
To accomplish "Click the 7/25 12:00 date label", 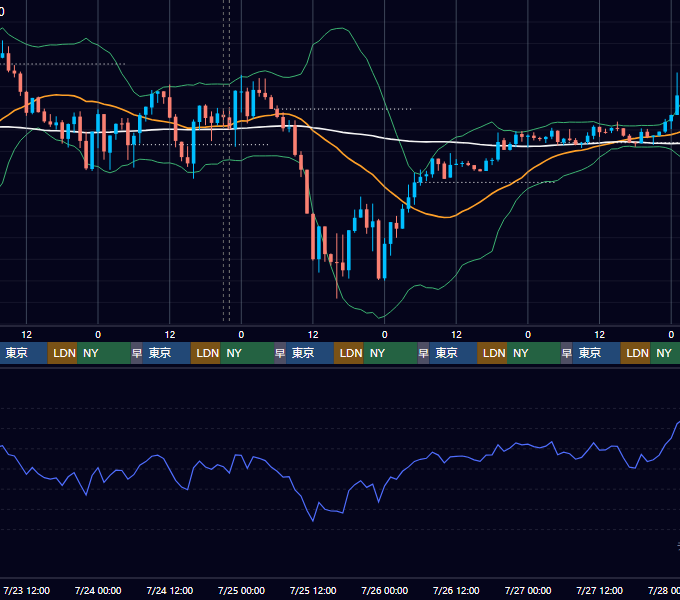I will 313,590.
